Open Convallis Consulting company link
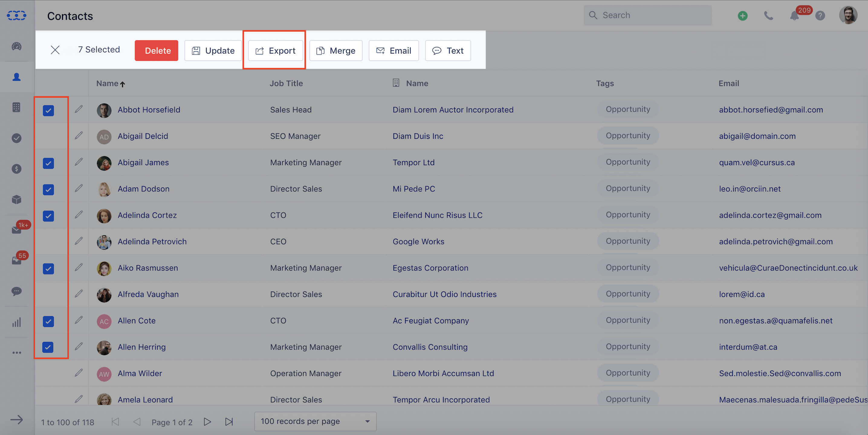Viewport: 868px width, 435px height. 430,347
